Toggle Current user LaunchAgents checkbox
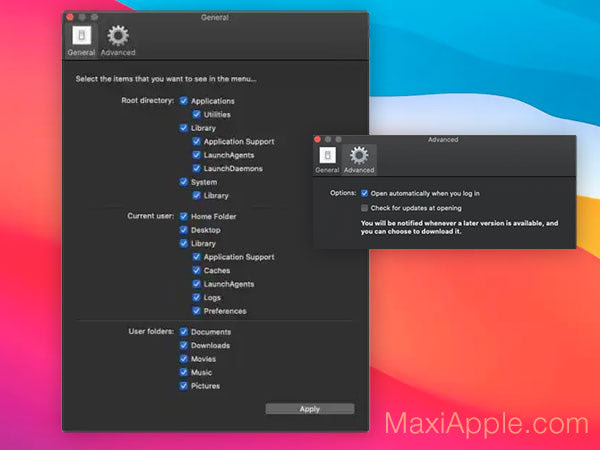This screenshot has height=450, width=600. [197, 284]
